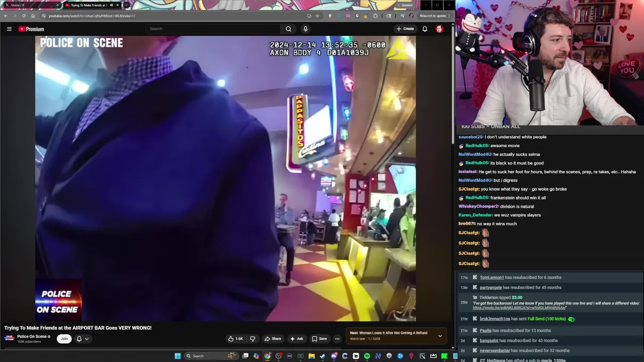Open the YouTube hamburger guide menu
Screen dimensions: 644x362
(9, 29)
